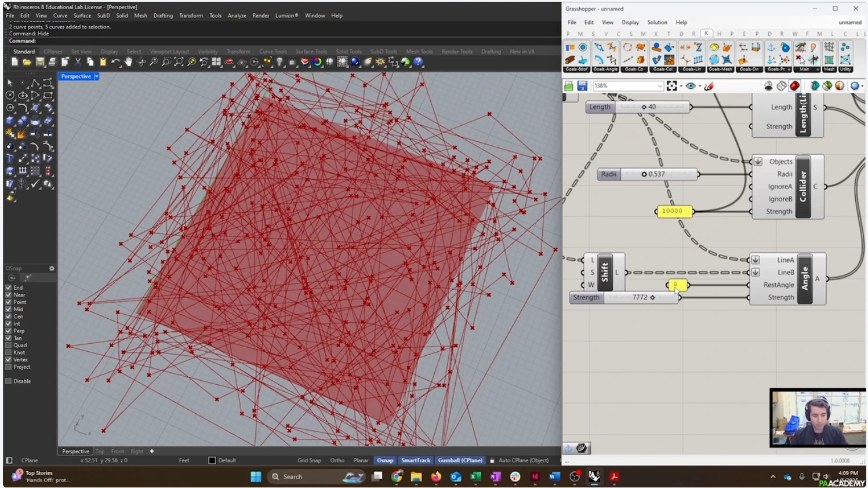Image resolution: width=868 pixels, height=488 pixels.
Task: Enable the Project osnap checkbox
Action: [9, 367]
